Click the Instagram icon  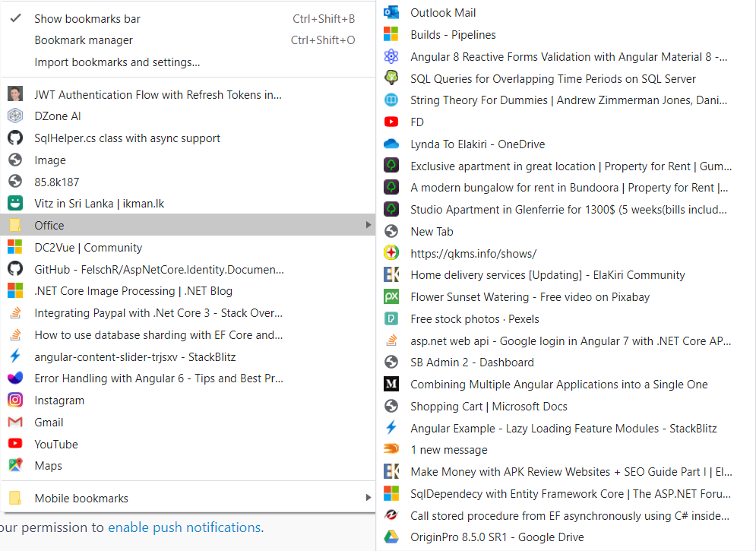(x=15, y=400)
